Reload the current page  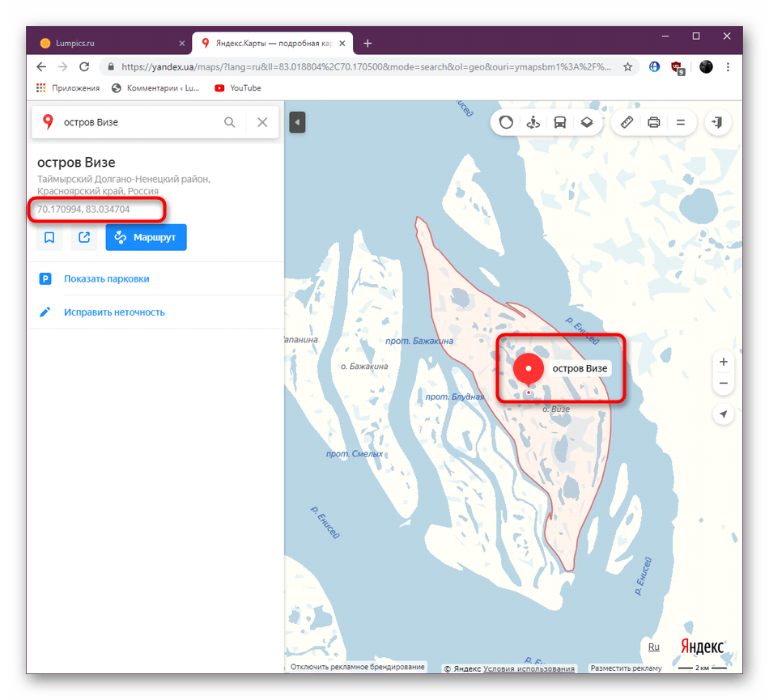(84, 66)
